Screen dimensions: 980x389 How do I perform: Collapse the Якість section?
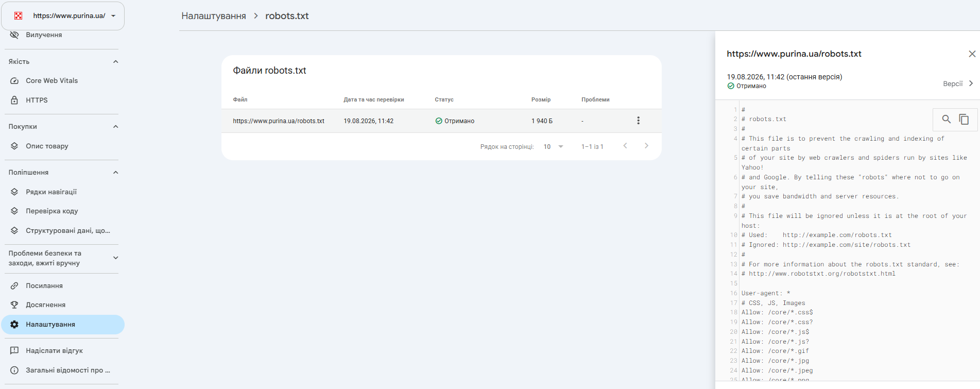[115, 62]
